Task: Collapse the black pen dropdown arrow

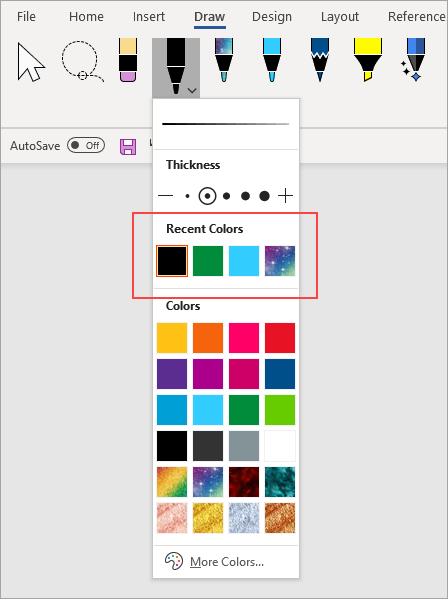Action: [x=192, y=91]
